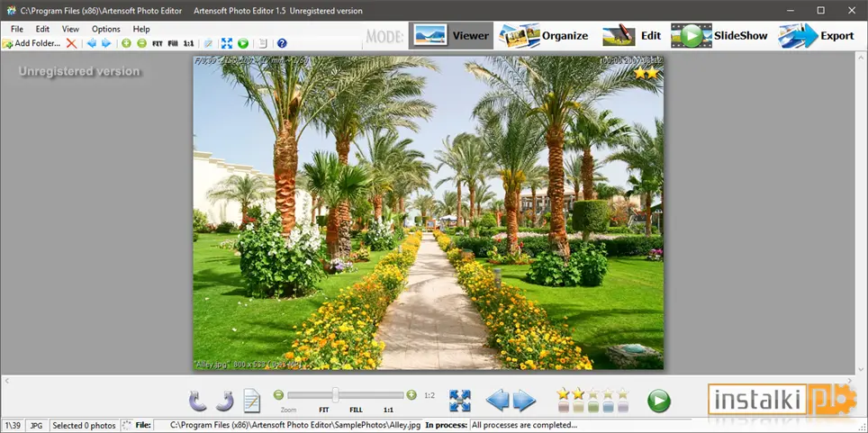Screen dimensions: 868x433
Task: Switch to SlideShow mode
Action: [719, 35]
